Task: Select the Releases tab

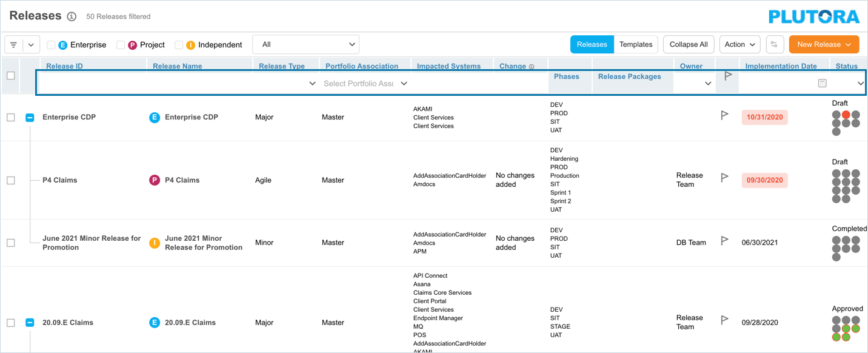Action: tap(592, 44)
